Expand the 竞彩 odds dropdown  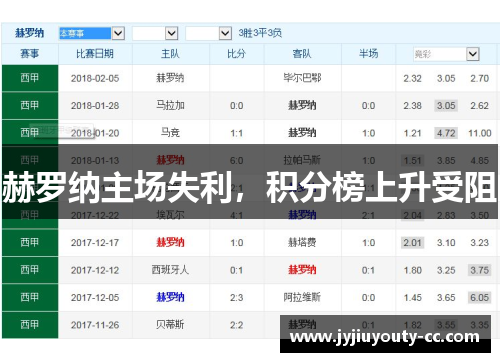[x=446, y=54]
